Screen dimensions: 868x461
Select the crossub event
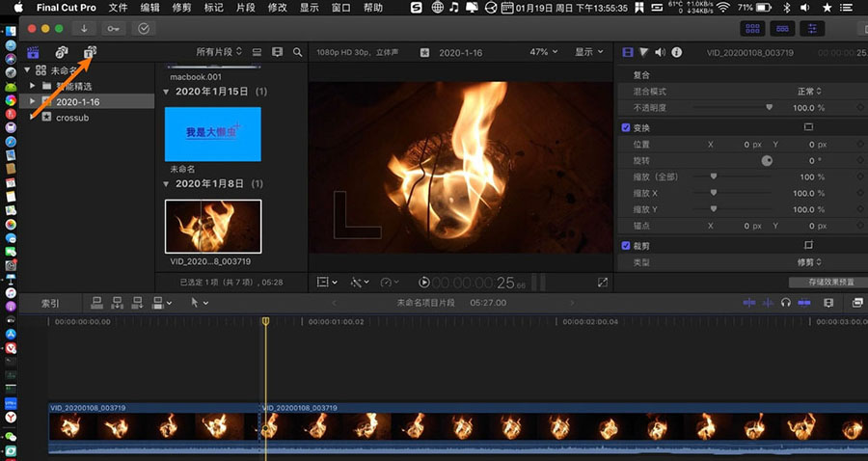72,118
